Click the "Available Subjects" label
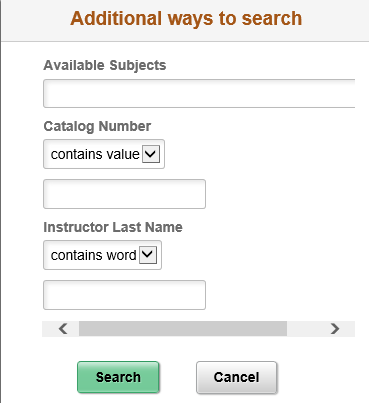Screen dimensions: 369x403 [x=105, y=65]
